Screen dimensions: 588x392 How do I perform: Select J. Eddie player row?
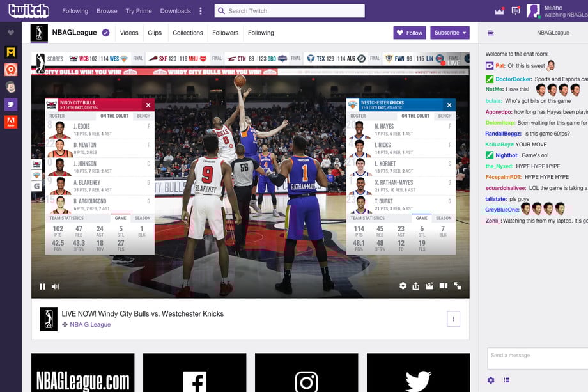click(100, 129)
